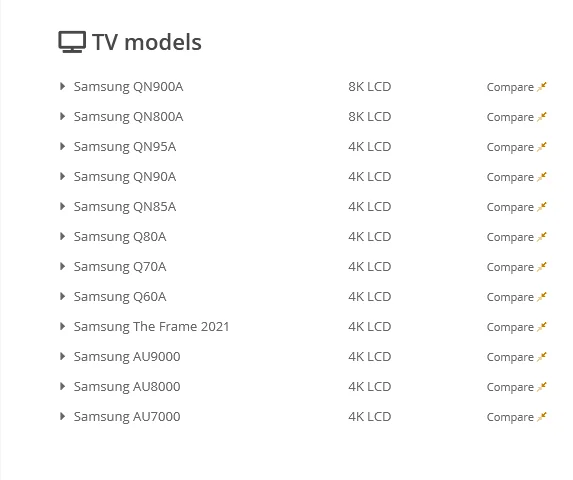Select the Samsung AU7000 model name
This screenshot has height=480, width=573.
(127, 416)
